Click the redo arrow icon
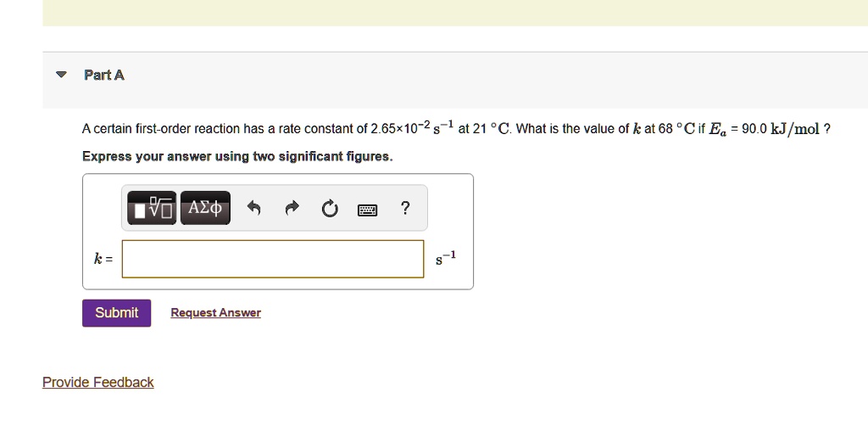Viewport: 868px width, 426px height. tap(290, 208)
